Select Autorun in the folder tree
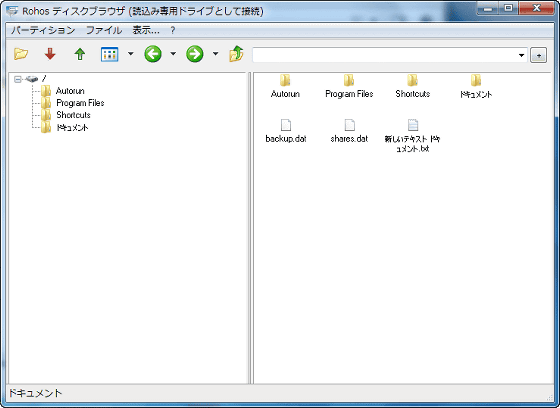The height and width of the screenshot is (408, 560). pyautogui.click(x=70, y=91)
